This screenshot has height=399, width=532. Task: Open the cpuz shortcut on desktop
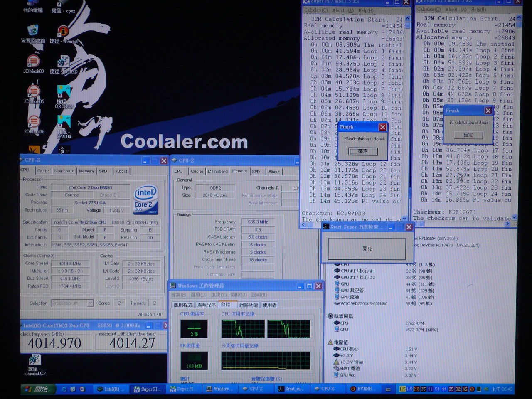[63, 7]
